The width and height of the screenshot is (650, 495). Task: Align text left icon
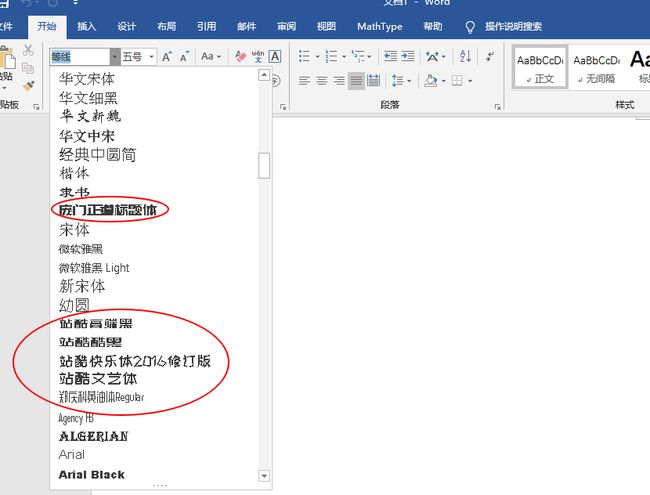click(x=304, y=80)
